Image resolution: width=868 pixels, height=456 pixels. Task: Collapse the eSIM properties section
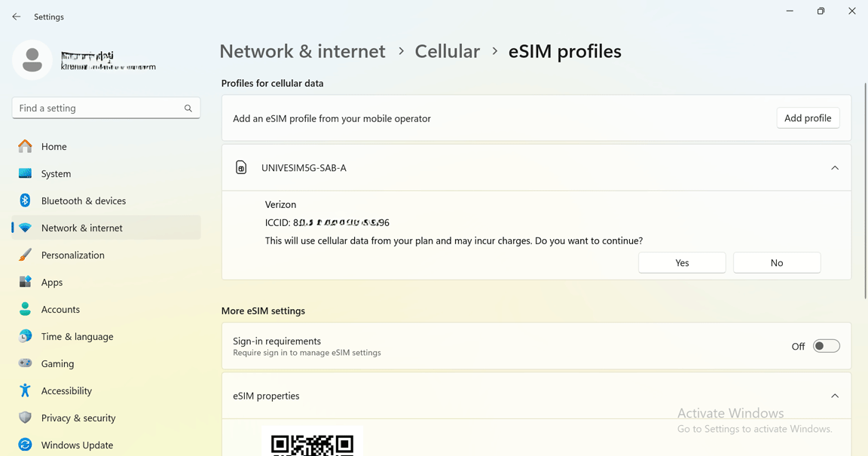pos(835,396)
